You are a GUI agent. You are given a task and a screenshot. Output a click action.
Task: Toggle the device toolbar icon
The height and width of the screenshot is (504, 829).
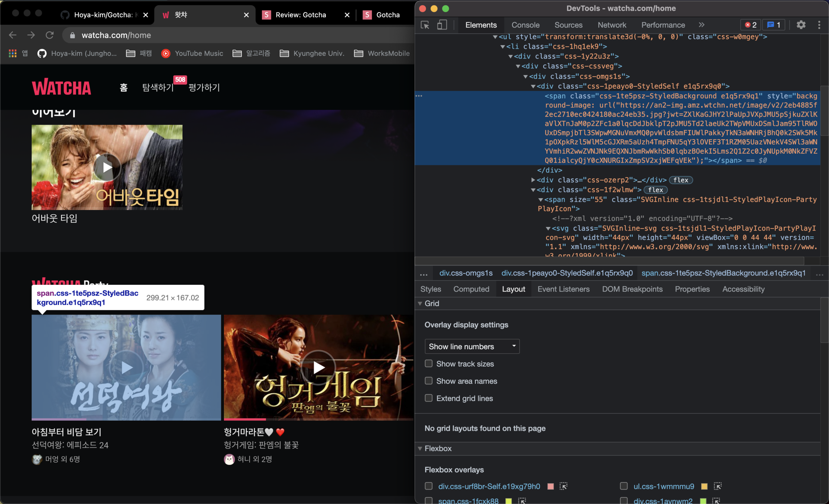point(442,25)
